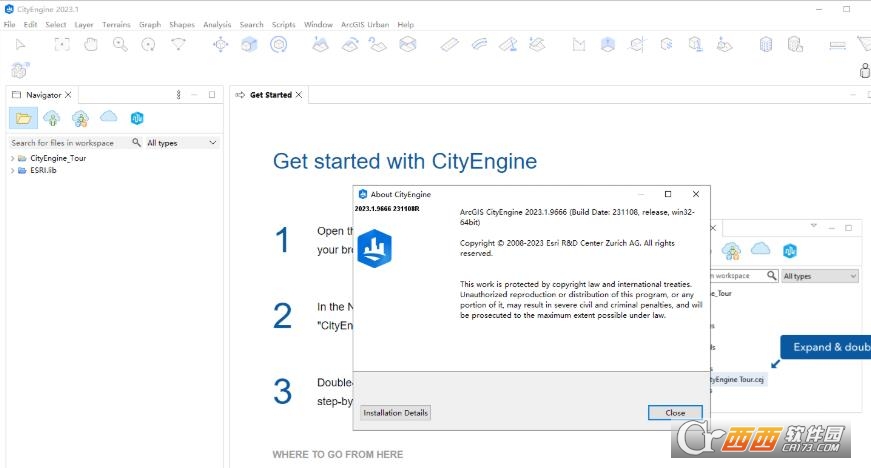Image resolution: width=871 pixels, height=468 pixels.
Task: Click Close in About CityEngine dialog
Action: (x=675, y=412)
